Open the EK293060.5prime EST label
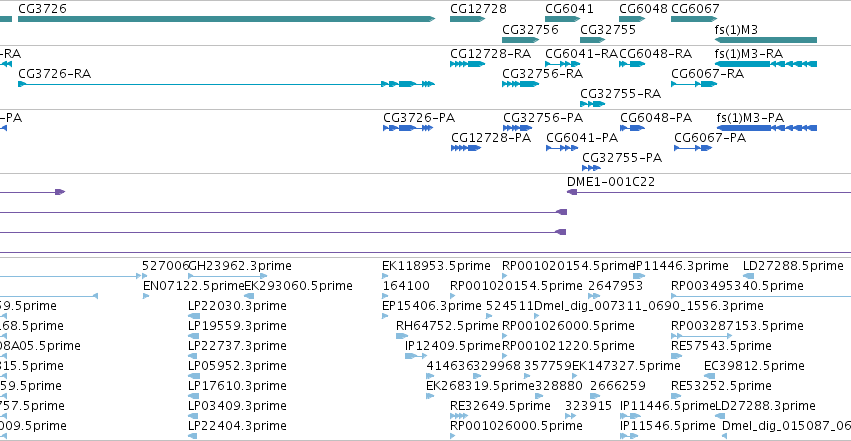This screenshot has height=441, width=851. point(299,286)
